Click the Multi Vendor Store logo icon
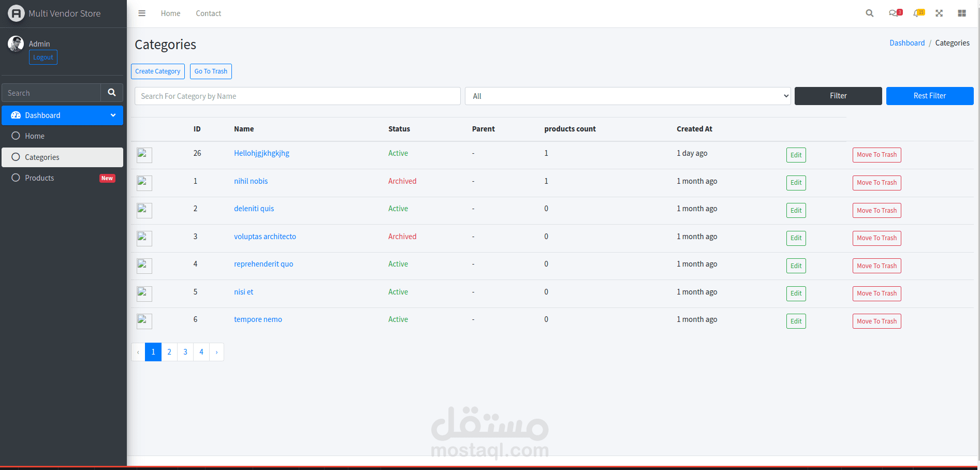Screen dimensions: 980x470 click(x=16, y=13)
